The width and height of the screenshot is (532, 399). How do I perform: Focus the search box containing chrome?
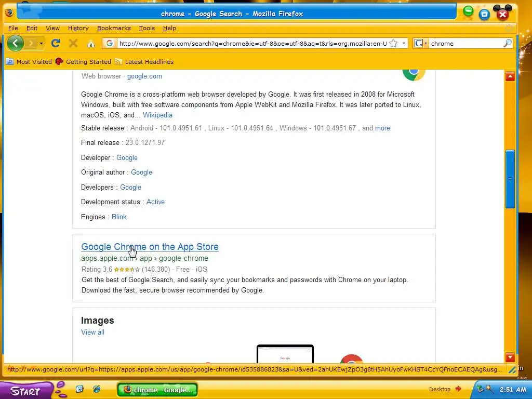pyautogui.click(x=466, y=44)
